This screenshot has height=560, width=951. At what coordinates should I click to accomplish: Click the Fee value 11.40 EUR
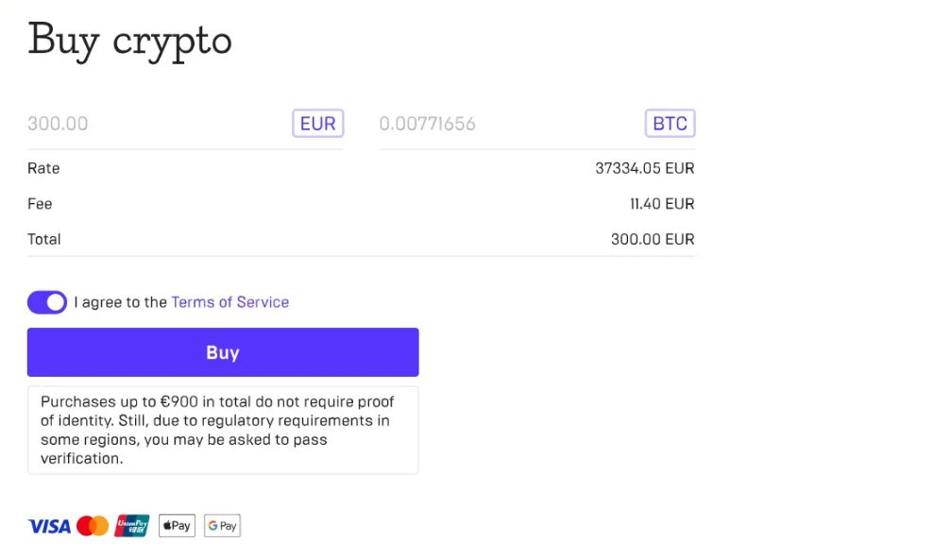pyautogui.click(x=662, y=204)
